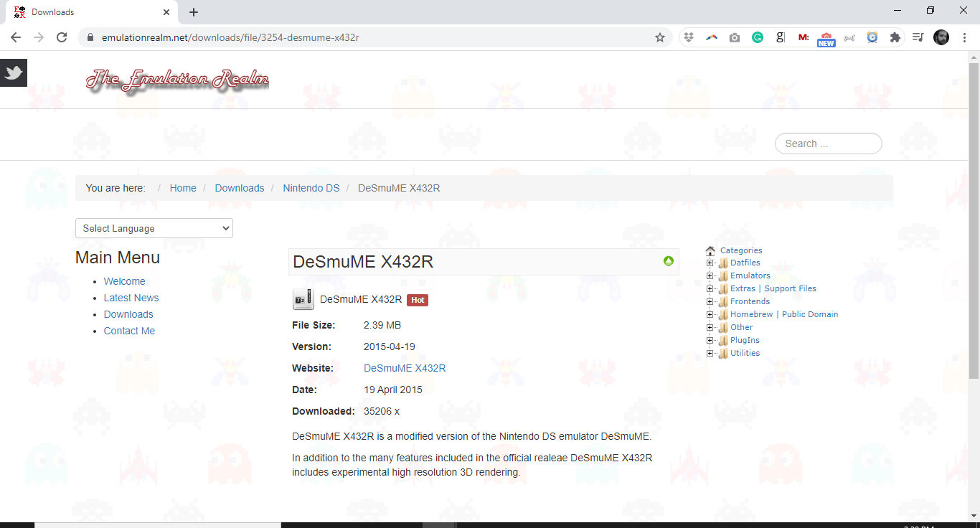This screenshot has height=528, width=980.
Task: Click the file size value '2.39 MB'
Action: [x=382, y=325]
